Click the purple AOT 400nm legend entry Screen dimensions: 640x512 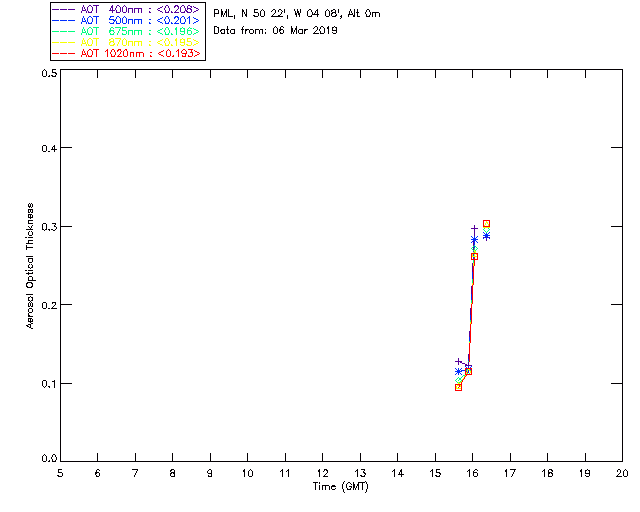126,9
